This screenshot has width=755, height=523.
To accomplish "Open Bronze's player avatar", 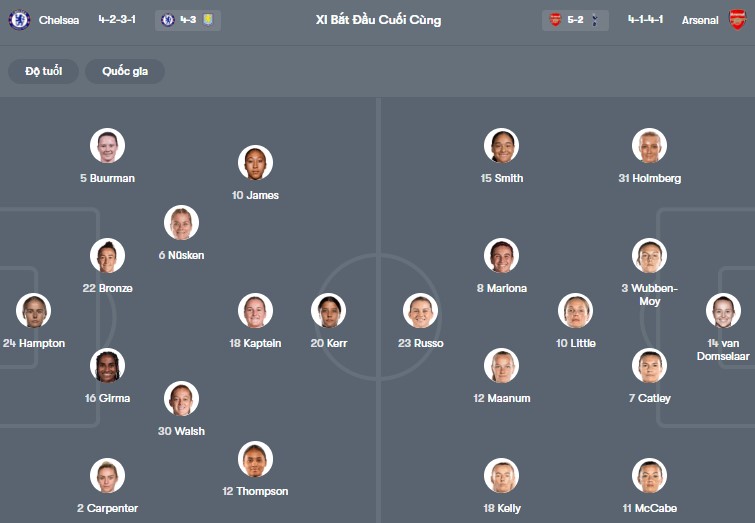I will 107,256.
